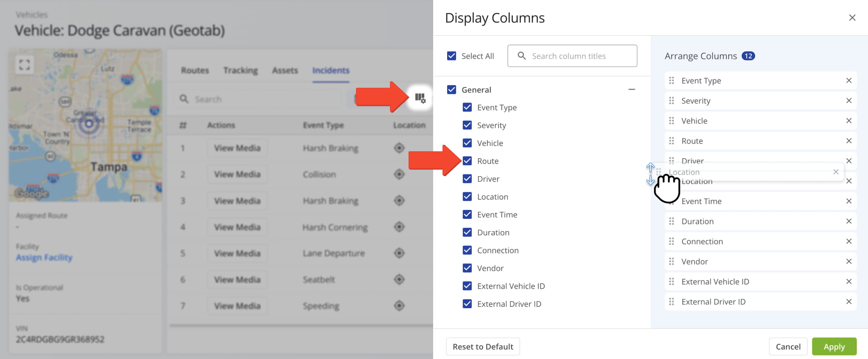868x359 pixels.
Task: Click the Tampa map thumbnail
Action: point(85,125)
